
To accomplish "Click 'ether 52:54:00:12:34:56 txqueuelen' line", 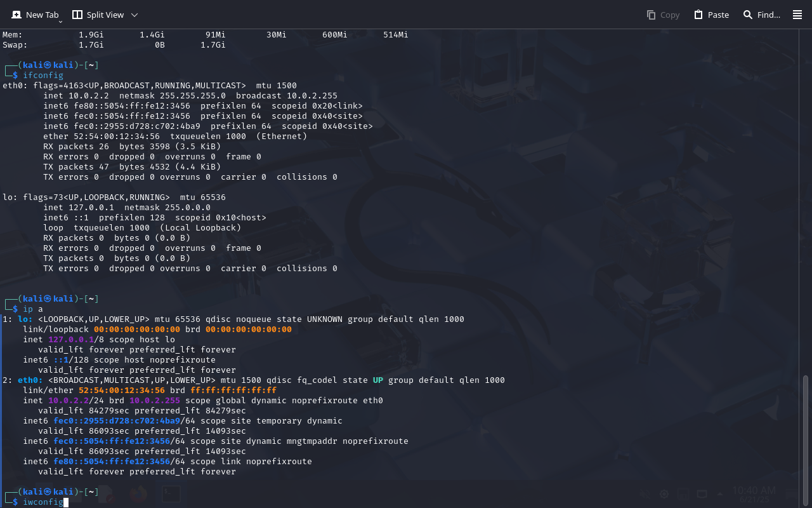I will pyautogui.click(x=175, y=137).
